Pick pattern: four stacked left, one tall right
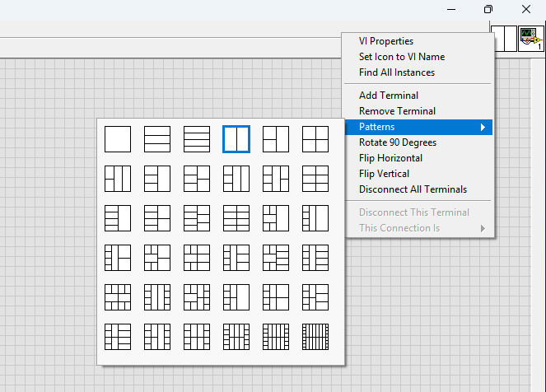This screenshot has height=392, width=546. click(x=118, y=218)
